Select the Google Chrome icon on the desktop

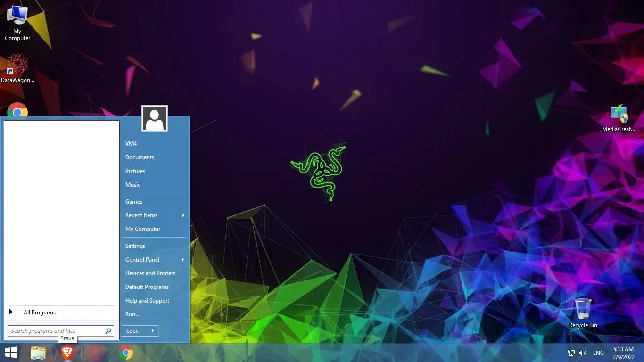pos(17,110)
